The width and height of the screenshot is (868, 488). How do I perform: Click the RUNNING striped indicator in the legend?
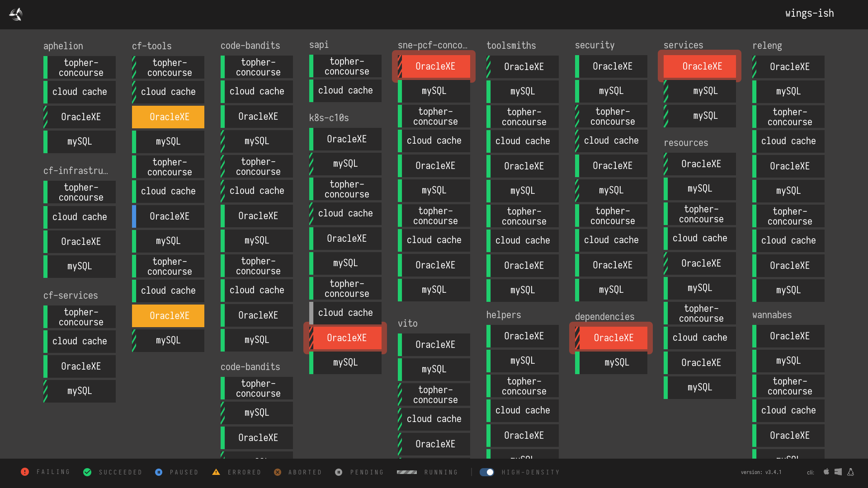pyautogui.click(x=406, y=472)
